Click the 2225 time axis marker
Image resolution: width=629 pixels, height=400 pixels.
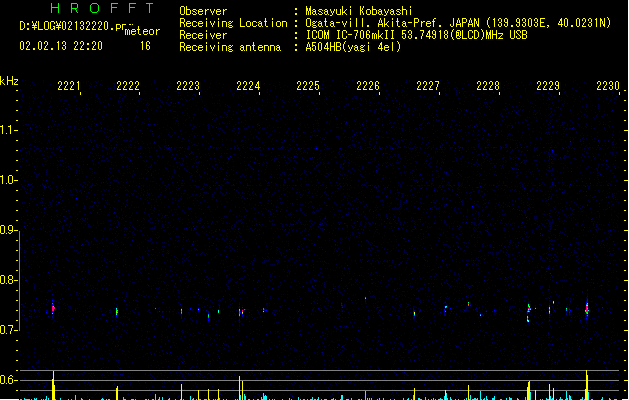[x=308, y=86]
